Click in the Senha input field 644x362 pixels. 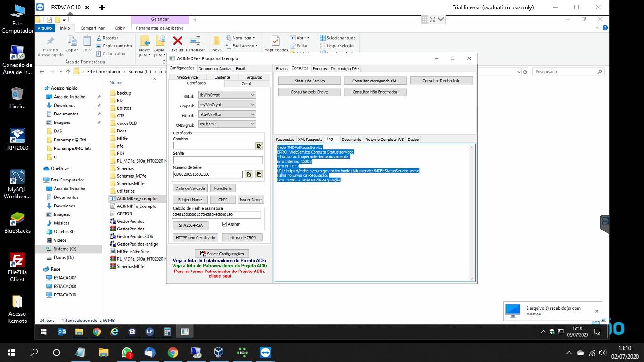tap(218, 160)
